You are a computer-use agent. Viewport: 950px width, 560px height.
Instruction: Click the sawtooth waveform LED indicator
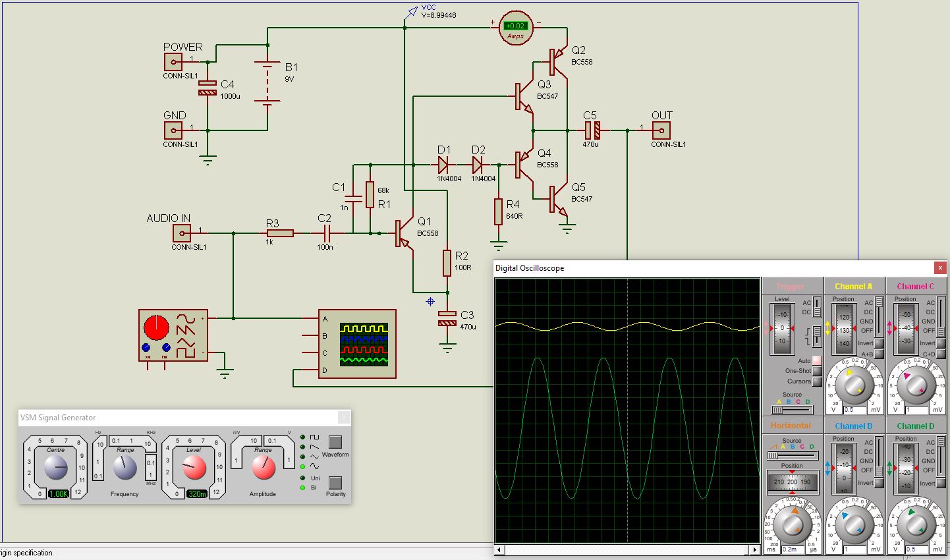pyautogui.click(x=302, y=447)
